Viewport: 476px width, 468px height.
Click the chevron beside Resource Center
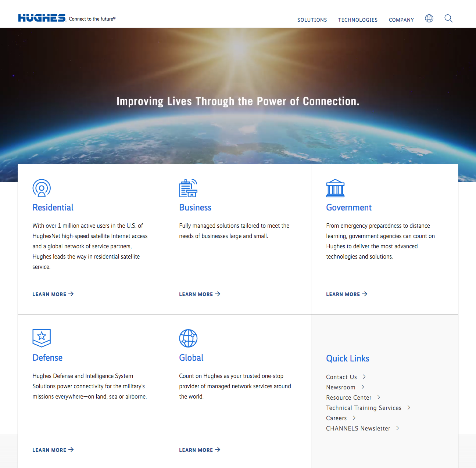pos(379,397)
